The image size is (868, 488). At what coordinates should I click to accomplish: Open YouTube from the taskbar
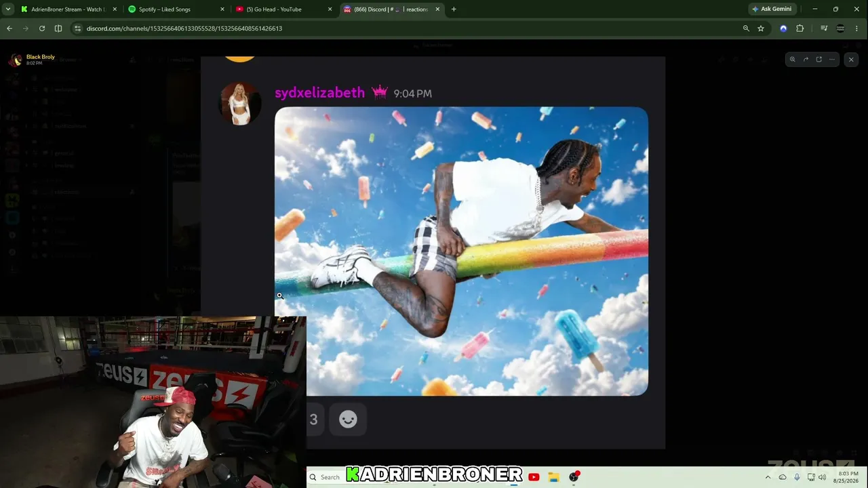[534, 477]
